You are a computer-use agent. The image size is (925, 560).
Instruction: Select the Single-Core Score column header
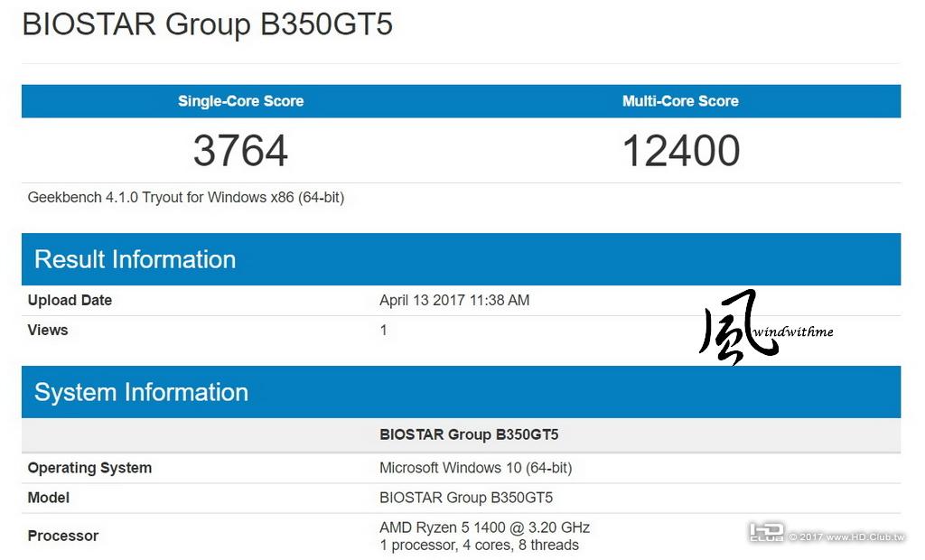tap(240, 101)
